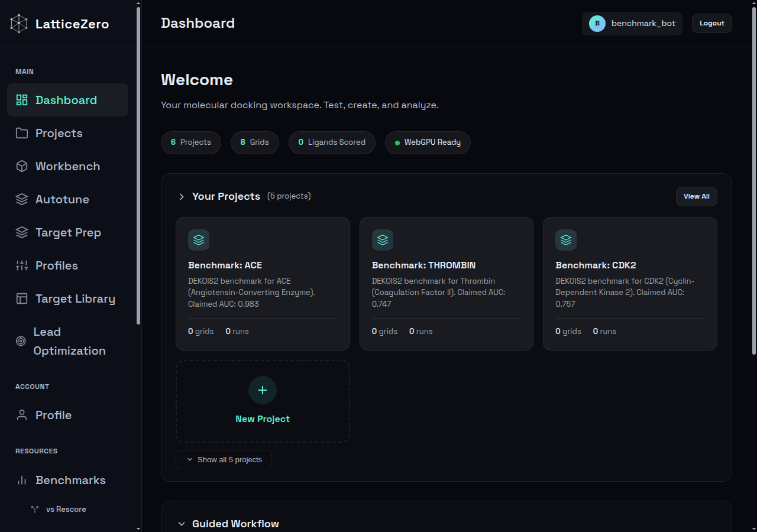This screenshot has width=757, height=532.
Task: Click the benchmark_bot avatar circle
Action: tap(597, 24)
